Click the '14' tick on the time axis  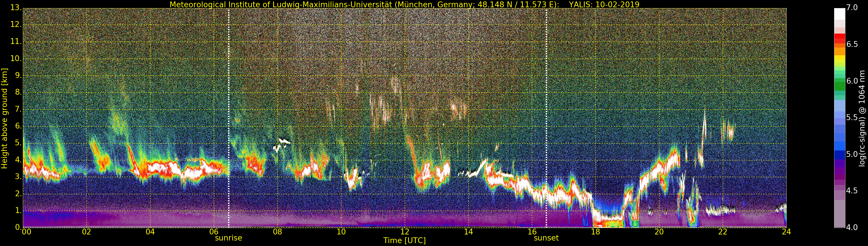(x=468, y=232)
